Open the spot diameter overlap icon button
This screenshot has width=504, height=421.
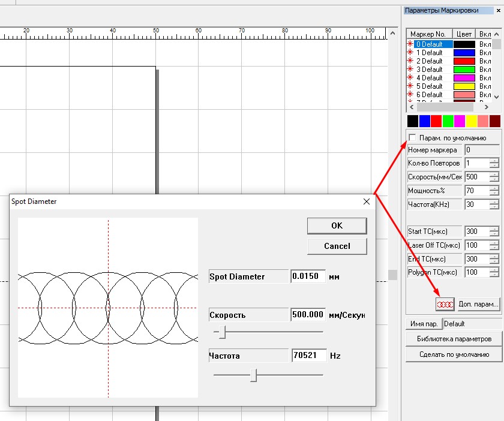(445, 304)
